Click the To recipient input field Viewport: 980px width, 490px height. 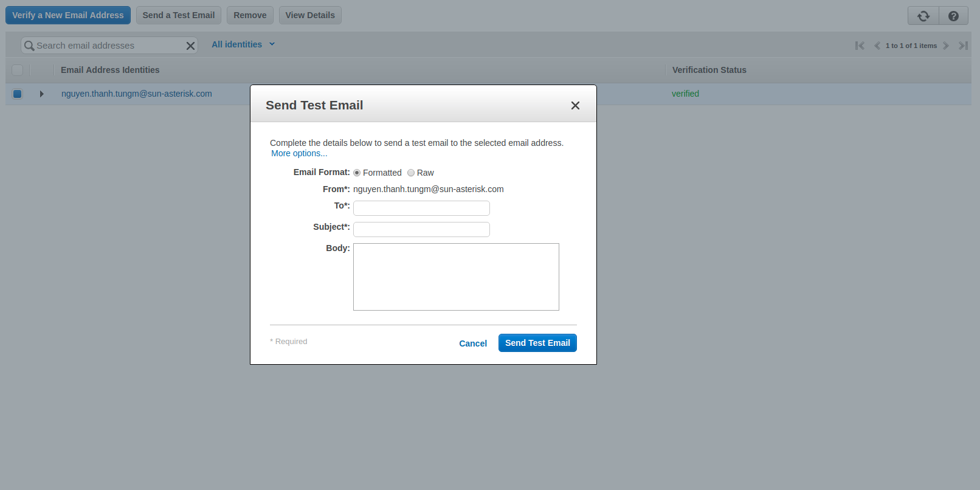pyautogui.click(x=421, y=208)
